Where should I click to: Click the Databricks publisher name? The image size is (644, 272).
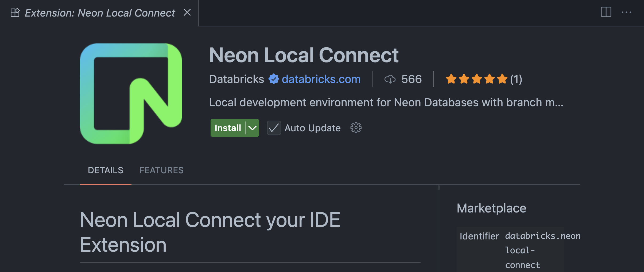236,79
